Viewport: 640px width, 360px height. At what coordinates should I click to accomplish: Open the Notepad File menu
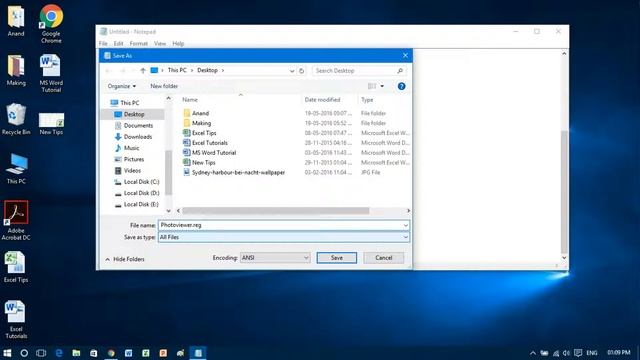(x=103, y=43)
